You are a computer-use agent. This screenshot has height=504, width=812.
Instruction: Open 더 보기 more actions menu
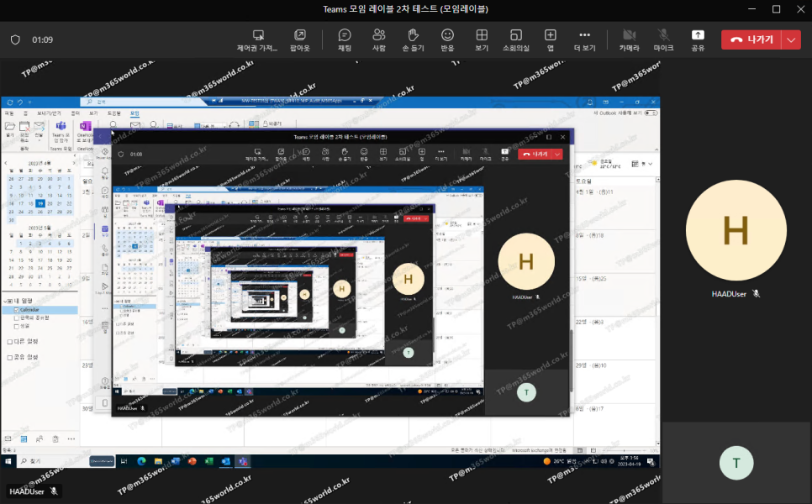click(x=585, y=39)
